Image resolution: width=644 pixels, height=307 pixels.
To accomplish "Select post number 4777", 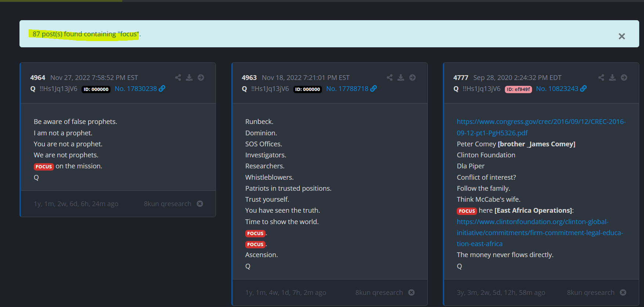I will coord(460,77).
